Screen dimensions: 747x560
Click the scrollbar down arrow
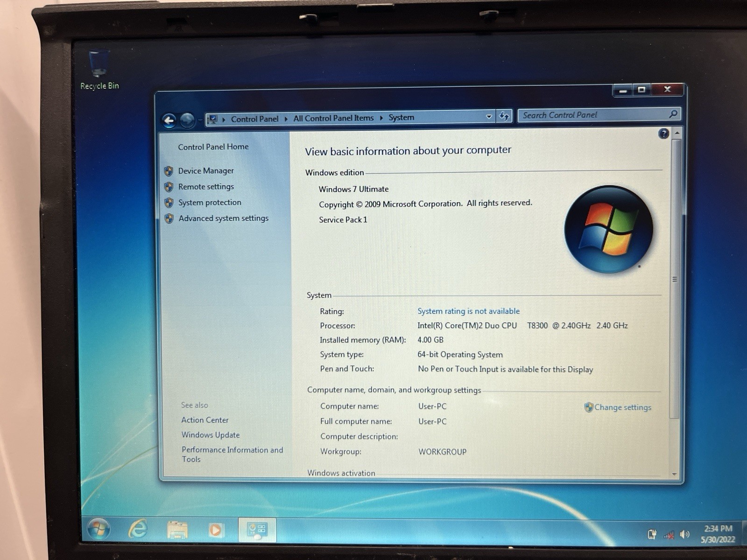[x=674, y=474]
